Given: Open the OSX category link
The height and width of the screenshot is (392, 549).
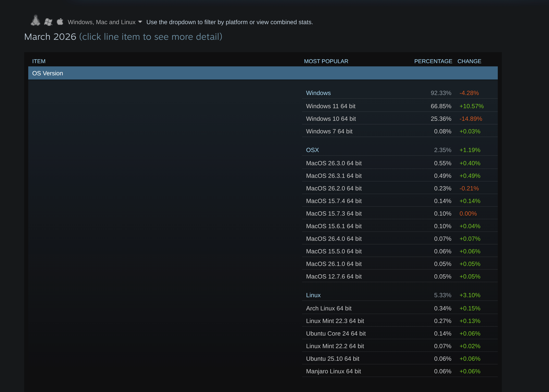Looking at the screenshot, I should [312, 150].
